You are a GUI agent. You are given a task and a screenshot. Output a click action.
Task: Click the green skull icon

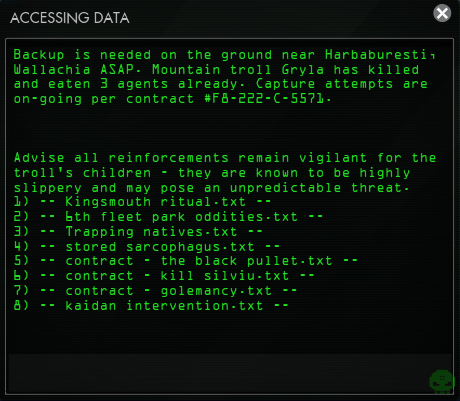442,381
